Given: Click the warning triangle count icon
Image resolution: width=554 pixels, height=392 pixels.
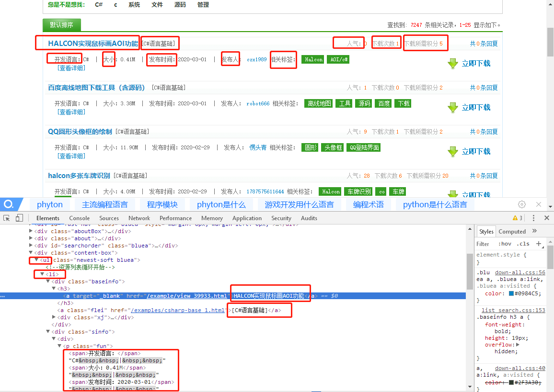Looking at the screenshot, I should [x=517, y=218].
